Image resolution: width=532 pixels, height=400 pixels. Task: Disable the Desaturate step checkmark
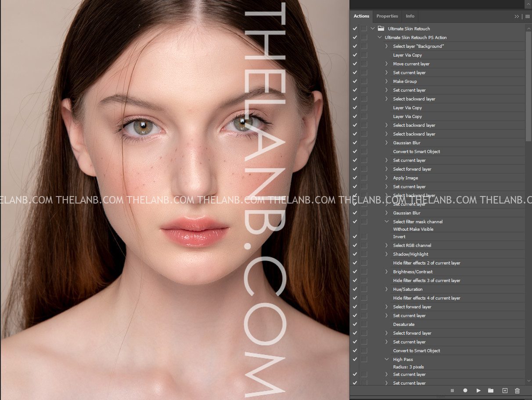(x=355, y=324)
